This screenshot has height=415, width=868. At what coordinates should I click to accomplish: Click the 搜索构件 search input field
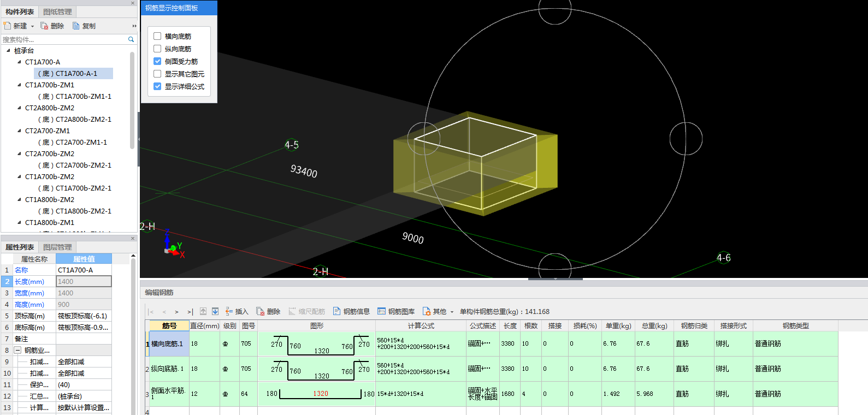64,39
